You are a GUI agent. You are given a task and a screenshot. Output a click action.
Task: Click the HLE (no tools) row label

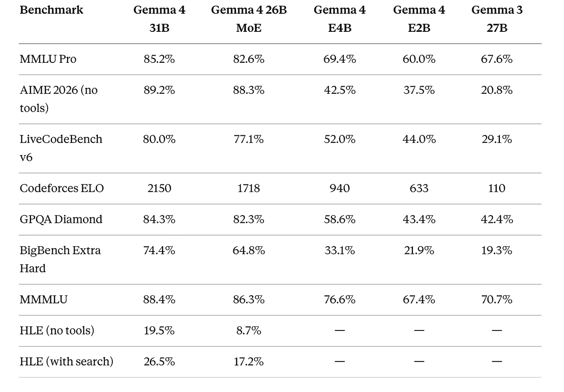pyautogui.click(x=57, y=330)
